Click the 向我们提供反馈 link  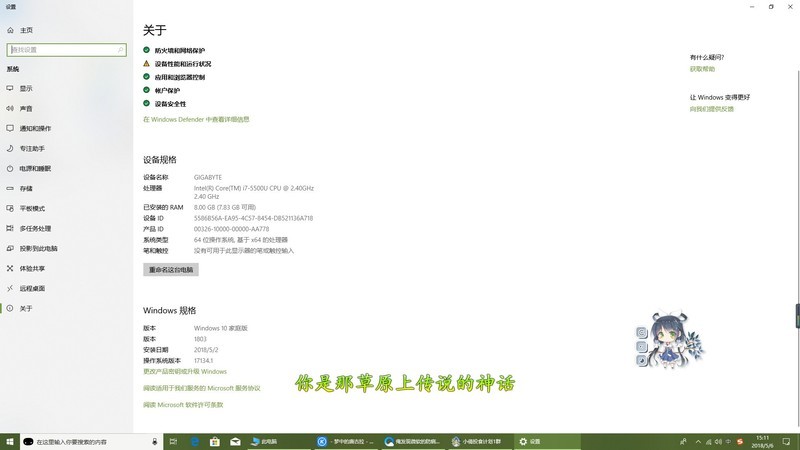point(712,109)
